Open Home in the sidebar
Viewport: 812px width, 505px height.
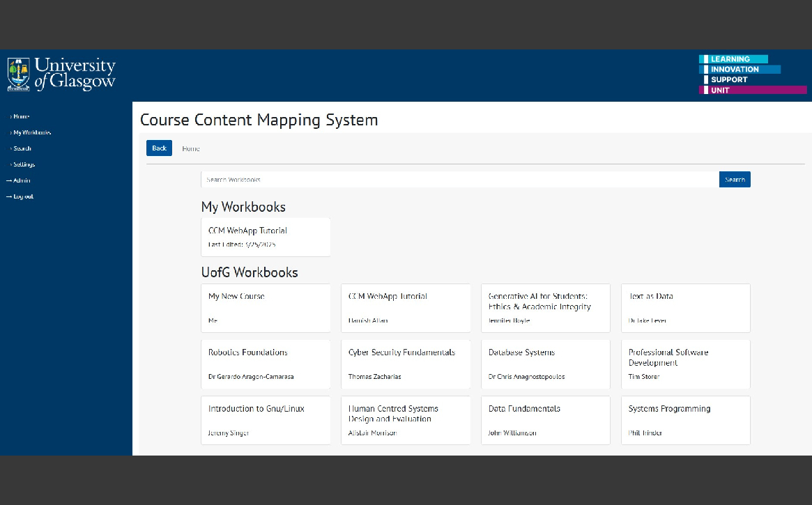click(x=21, y=116)
